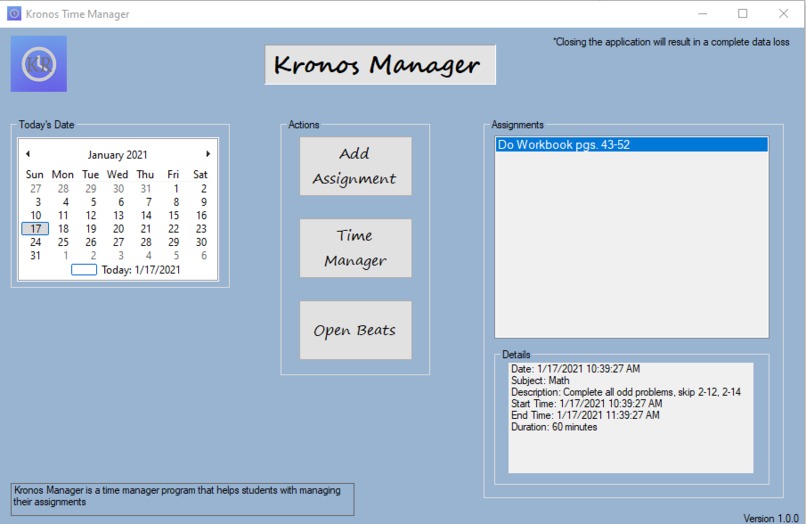
Task: Maximize the Kronos Time Manager window
Action: pyautogui.click(x=743, y=14)
